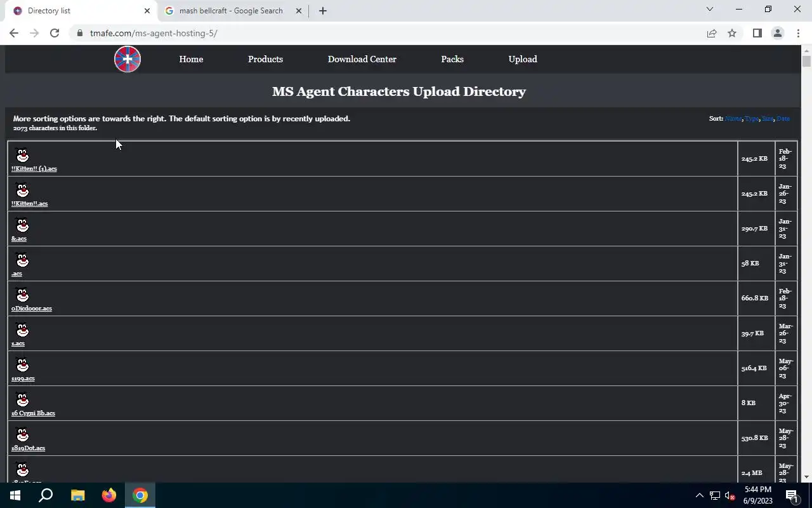The height and width of the screenshot is (508, 812).
Task: Click the cat icon above 1819Dot.acs
Action: pos(22,435)
